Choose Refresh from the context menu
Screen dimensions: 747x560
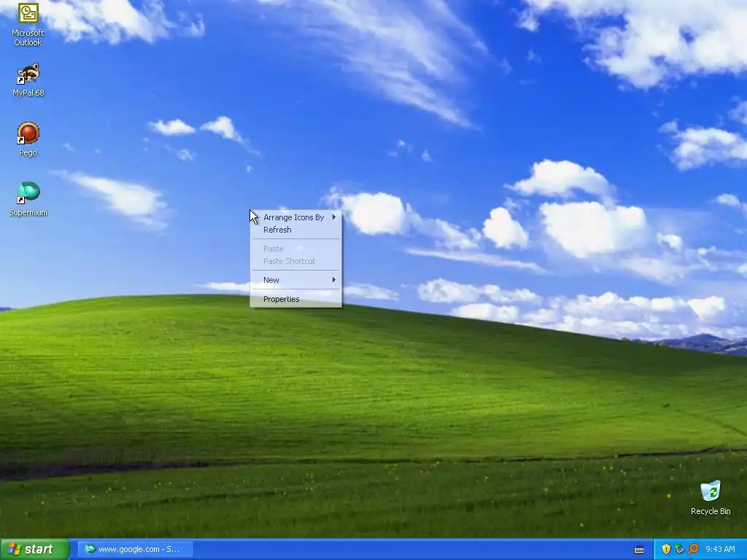296,230
